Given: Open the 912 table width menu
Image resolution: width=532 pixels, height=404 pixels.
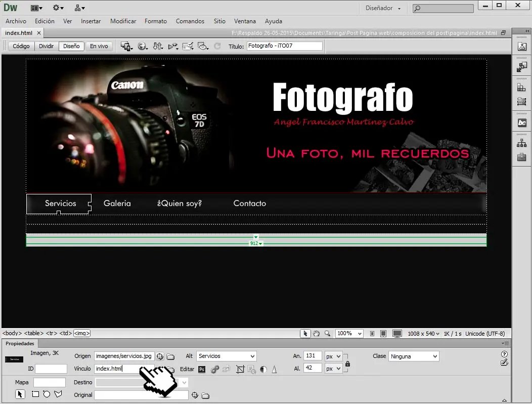Looking at the screenshot, I should pyautogui.click(x=256, y=244).
